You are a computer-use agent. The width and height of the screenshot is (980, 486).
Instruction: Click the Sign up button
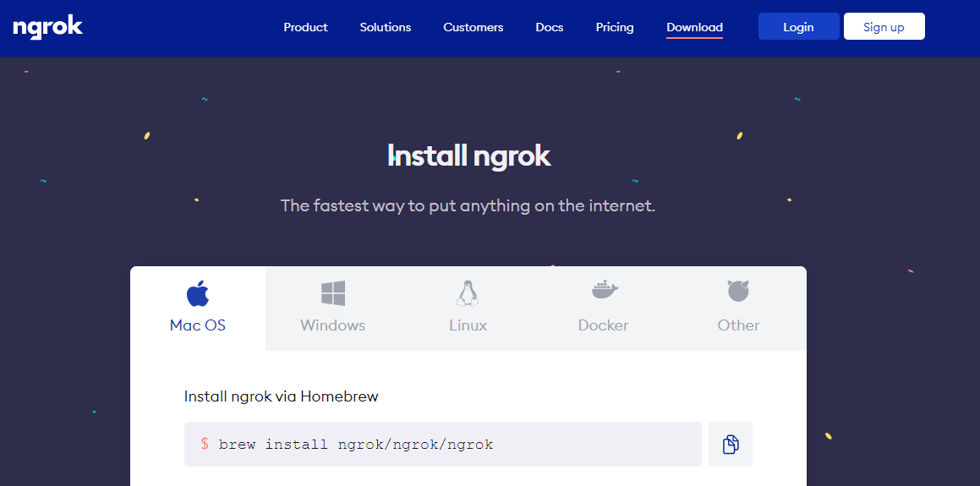(x=884, y=27)
